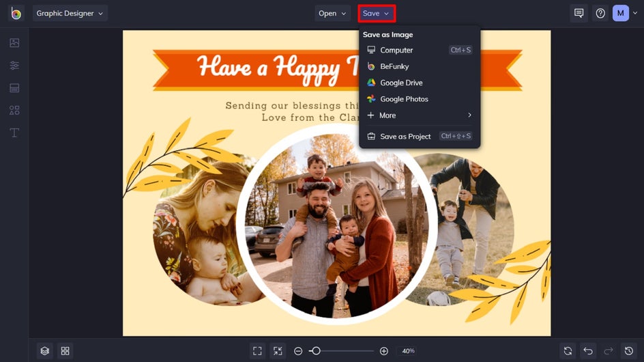Click the redo arrow icon
This screenshot has width=644, height=362.
click(609, 351)
